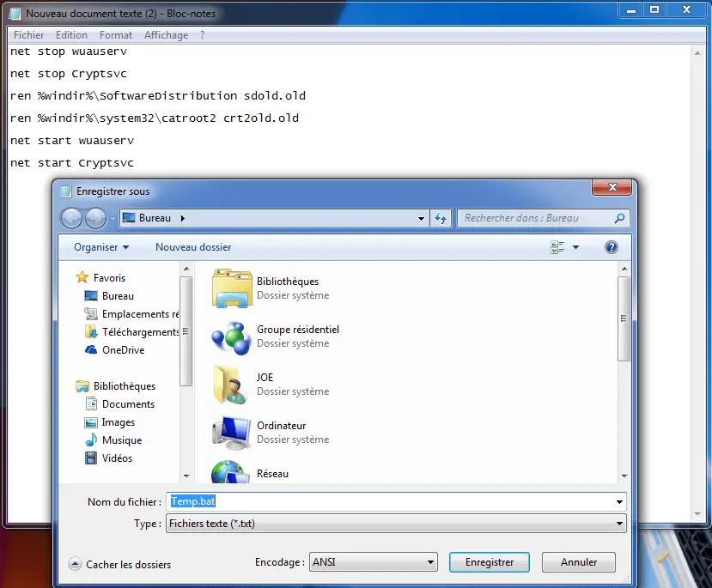Click the Notepad icon in the title bar
The image size is (712, 588).
[x=15, y=14]
